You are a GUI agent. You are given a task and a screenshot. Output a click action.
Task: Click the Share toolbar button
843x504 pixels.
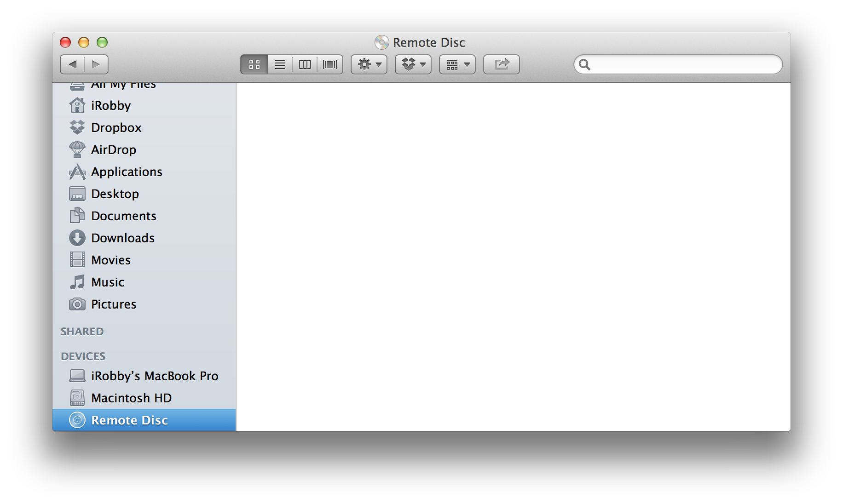pos(502,64)
